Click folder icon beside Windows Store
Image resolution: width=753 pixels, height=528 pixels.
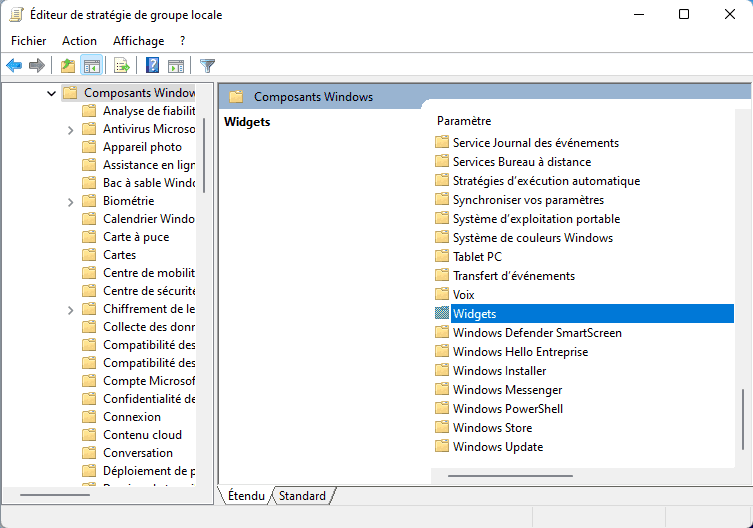pos(441,427)
